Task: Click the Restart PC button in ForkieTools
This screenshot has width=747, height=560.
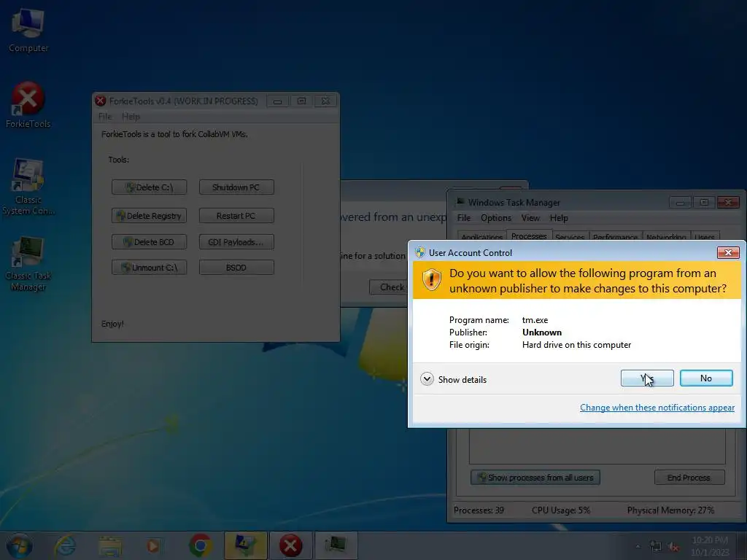Action: tap(236, 216)
